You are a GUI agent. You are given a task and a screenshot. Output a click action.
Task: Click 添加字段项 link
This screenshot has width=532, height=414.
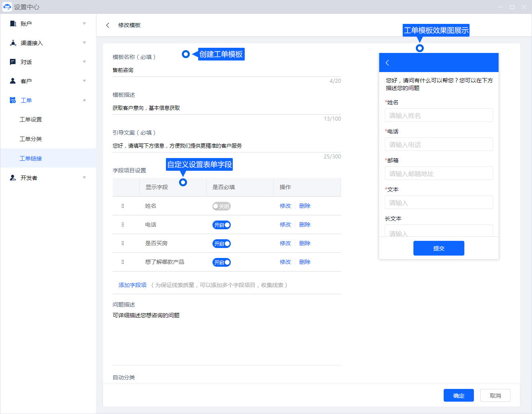(133, 285)
